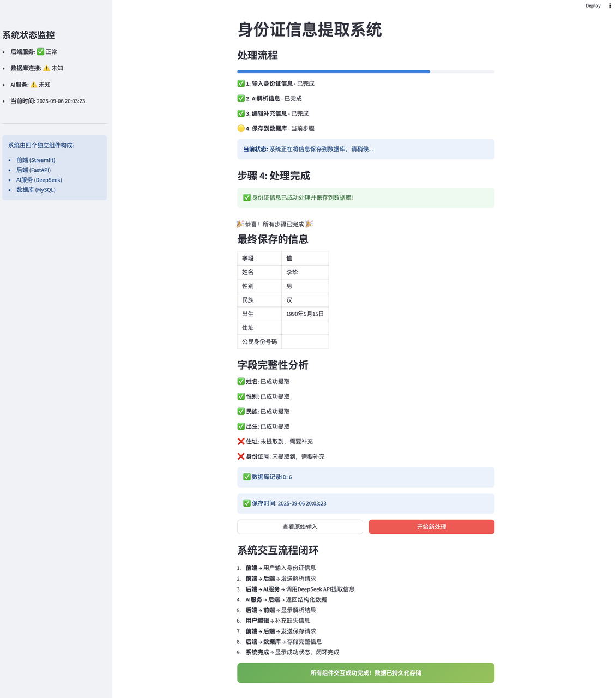This screenshot has width=616, height=698.
Task: Click the 1990年5月15日 birth date cell
Action: (305, 314)
